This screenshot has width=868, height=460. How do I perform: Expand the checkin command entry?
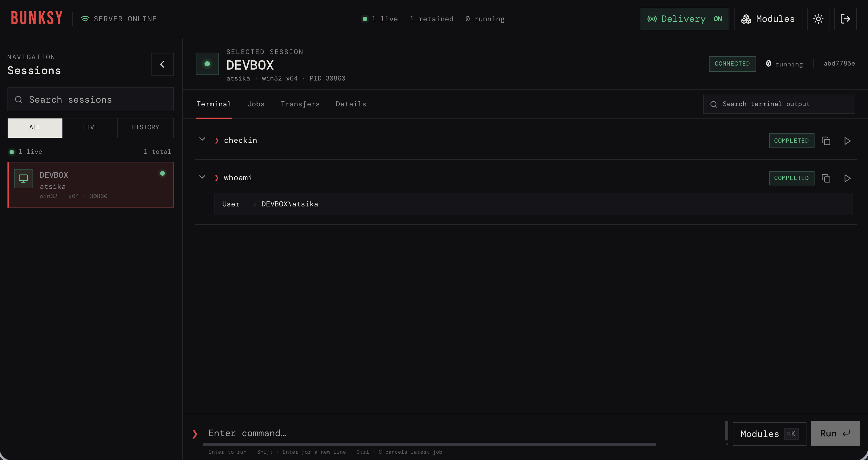coord(202,139)
